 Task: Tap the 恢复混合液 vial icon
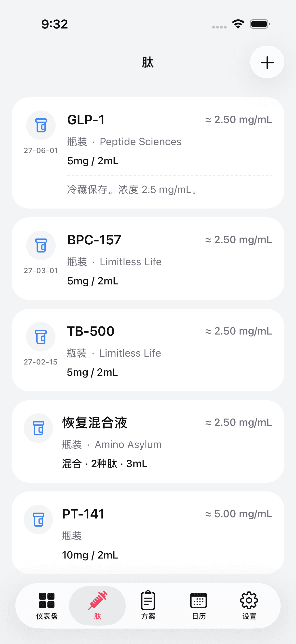38,428
